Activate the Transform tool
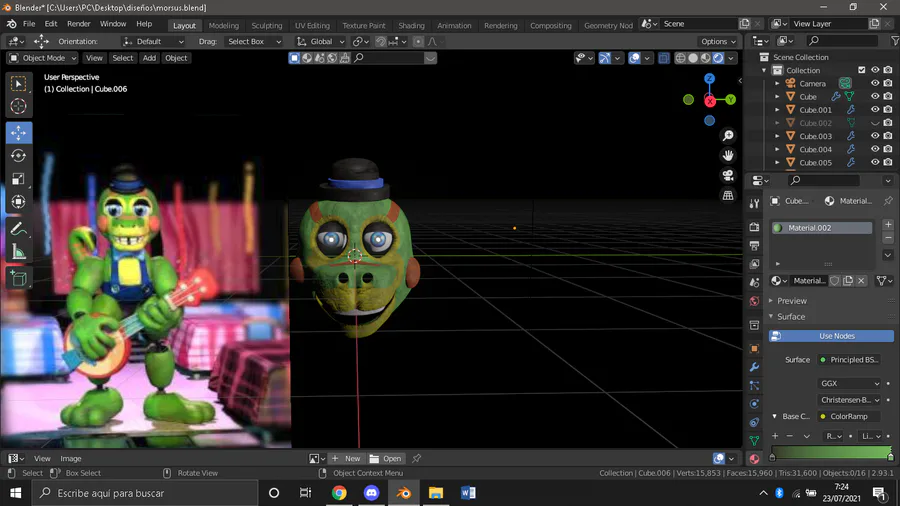 18,201
